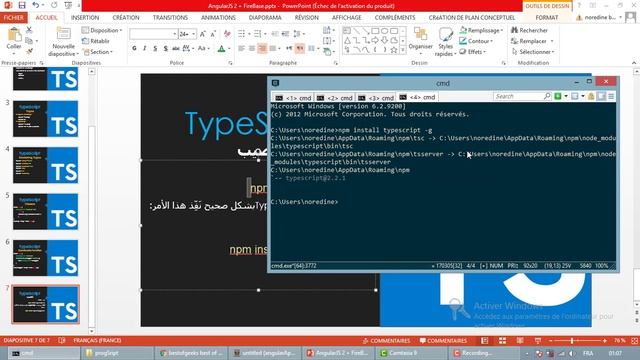Expand the Sélectionner dropdown
The image size is (640, 360).
(x=533, y=52)
